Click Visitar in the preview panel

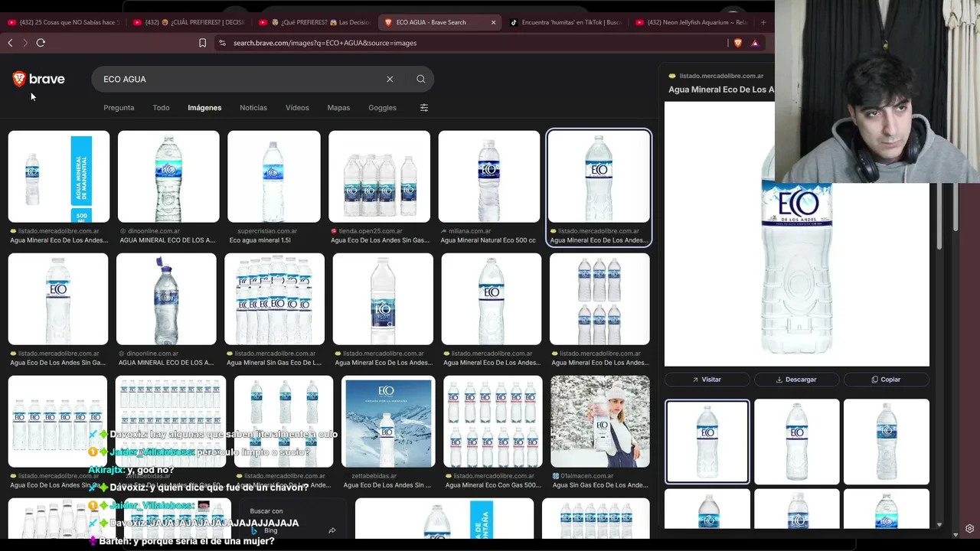click(x=707, y=380)
